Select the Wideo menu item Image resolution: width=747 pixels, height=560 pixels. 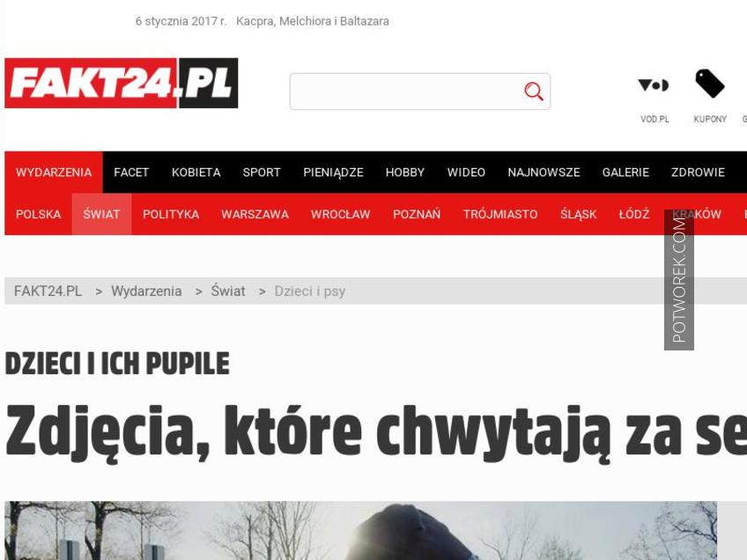click(x=466, y=173)
